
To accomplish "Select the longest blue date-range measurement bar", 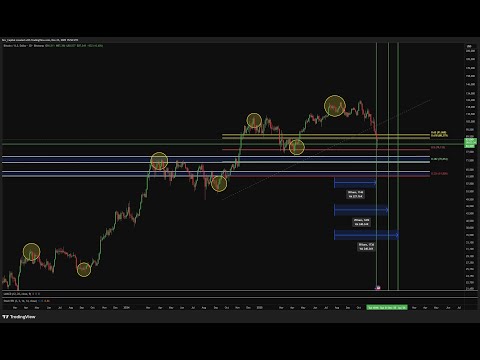I will click(366, 235).
